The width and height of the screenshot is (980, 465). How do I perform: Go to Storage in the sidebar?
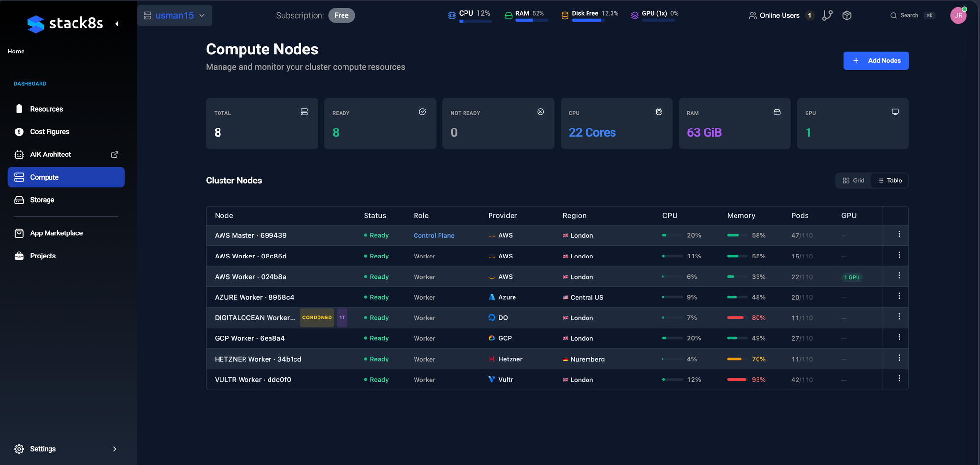tap(42, 200)
